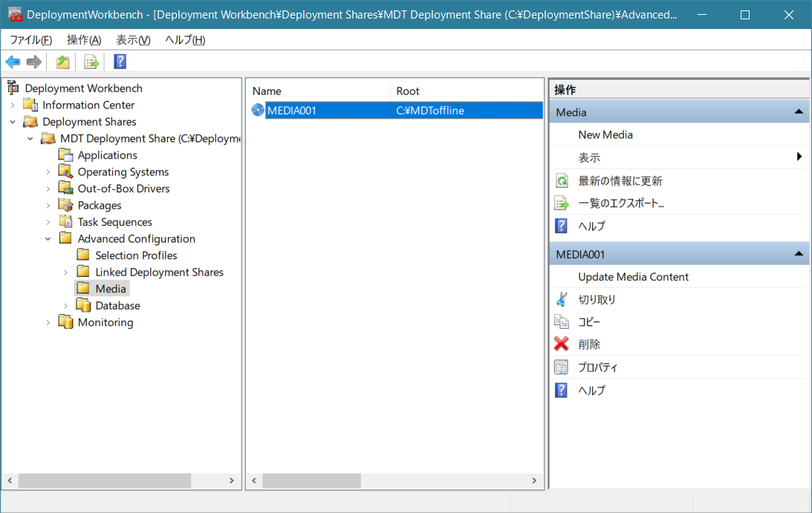Select Advanced Configuration label in tree
This screenshot has height=513, width=812.
click(137, 238)
